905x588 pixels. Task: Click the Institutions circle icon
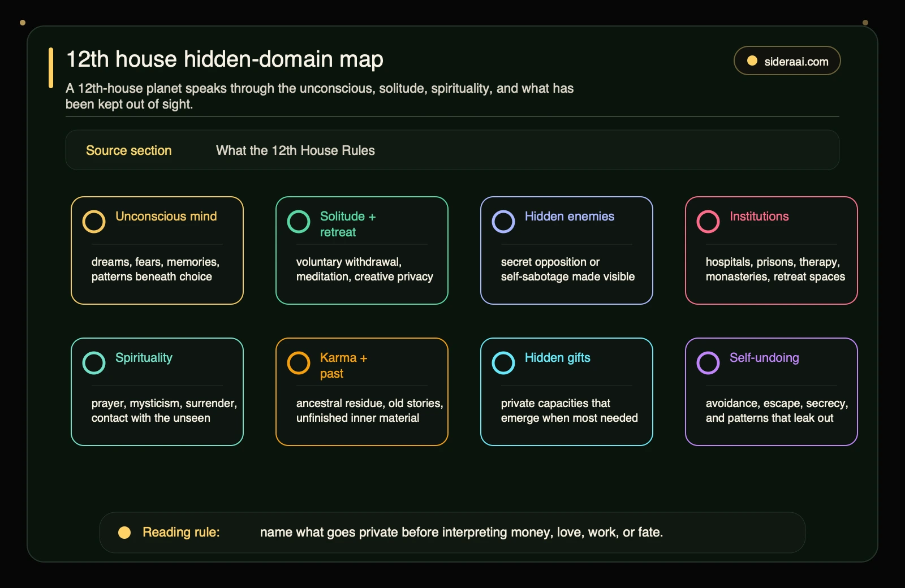[x=708, y=222]
